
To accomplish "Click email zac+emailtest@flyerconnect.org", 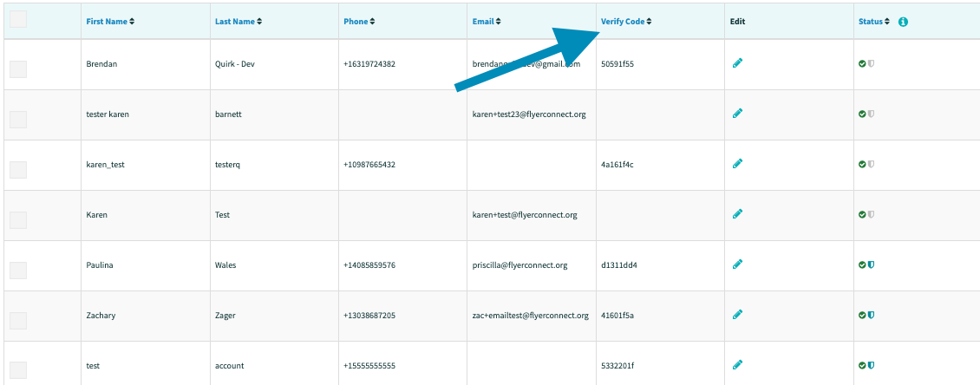I will [530, 315].
